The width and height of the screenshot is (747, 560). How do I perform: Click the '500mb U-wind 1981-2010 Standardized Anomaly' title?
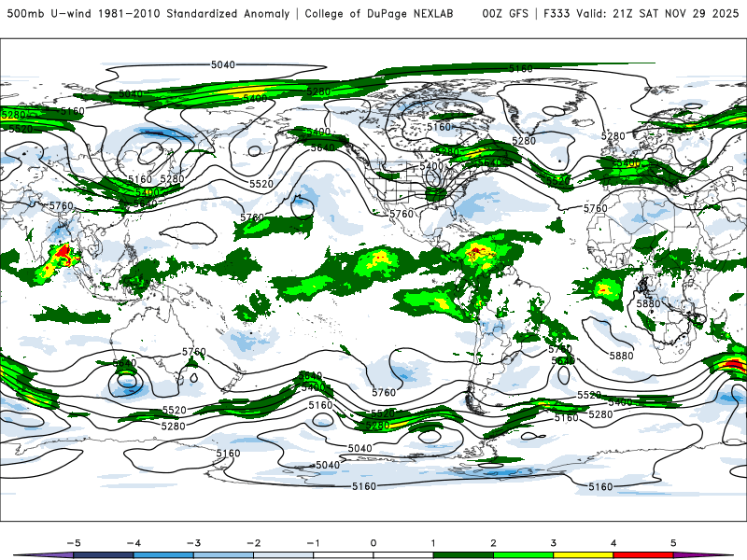pyautogui.click(x=148, y=13)
